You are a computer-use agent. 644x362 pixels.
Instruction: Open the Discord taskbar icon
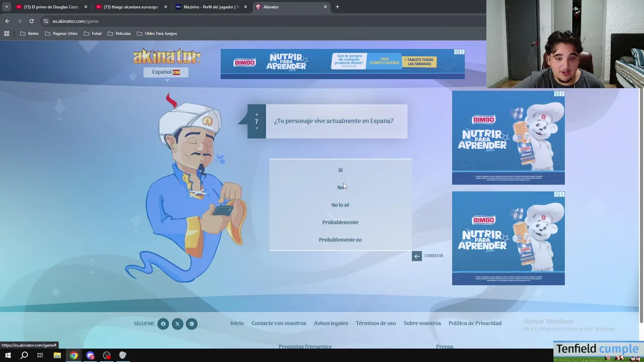91,355
